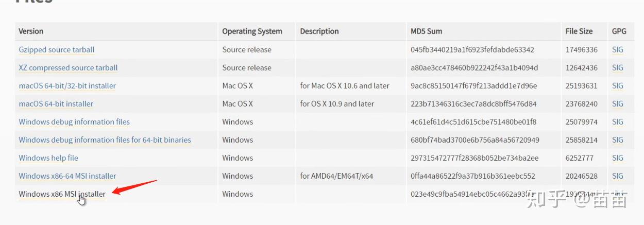Download the XZ compressed source tarball
Image resolution: width=644 pixels, height=225 pixels.
68,68
